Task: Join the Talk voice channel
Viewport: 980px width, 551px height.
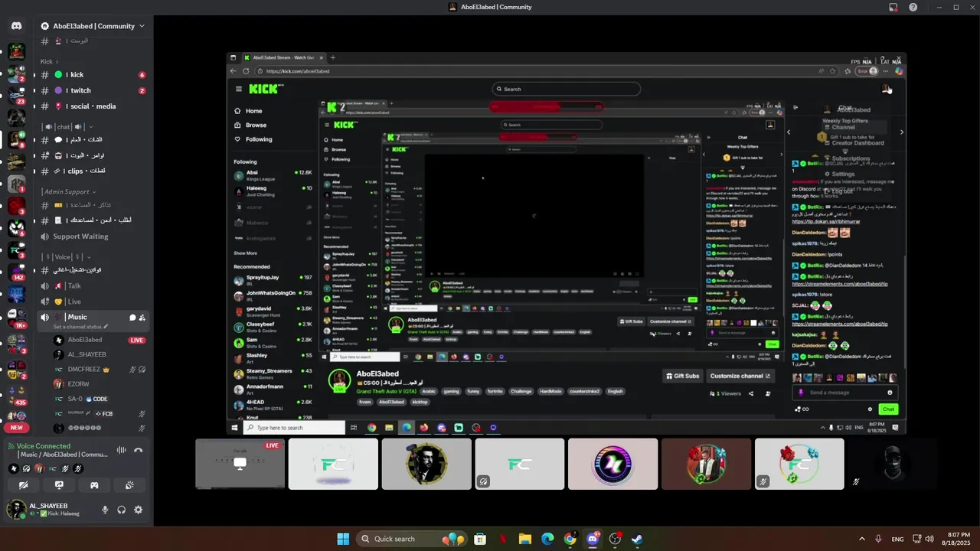Action: pyautogui.click(x=93, y=285)
